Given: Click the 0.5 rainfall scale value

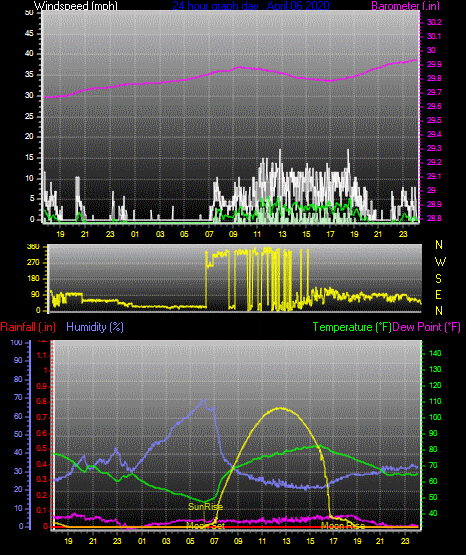Looking at the screenshot, I should pos(42,448).
